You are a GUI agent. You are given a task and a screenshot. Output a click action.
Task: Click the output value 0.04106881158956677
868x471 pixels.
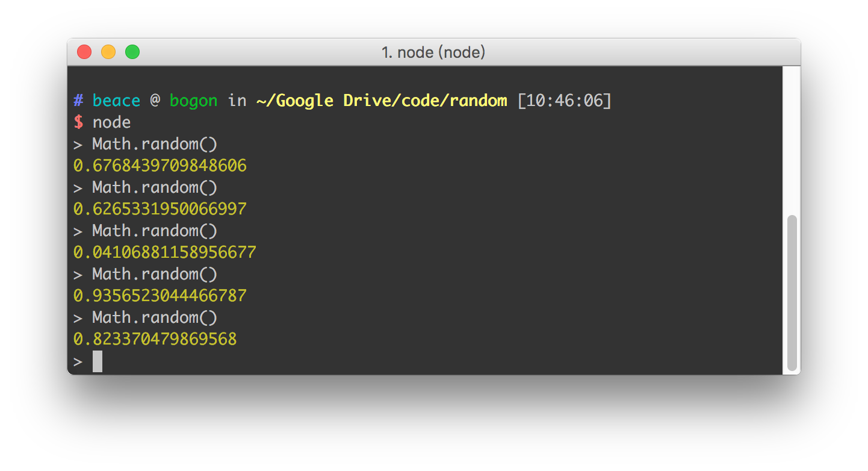tap(165, 252)
